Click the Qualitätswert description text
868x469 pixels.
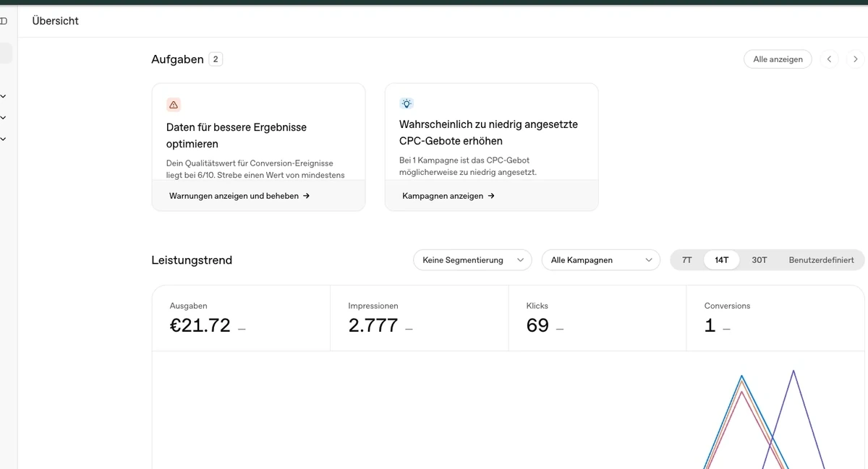point(255,169)
